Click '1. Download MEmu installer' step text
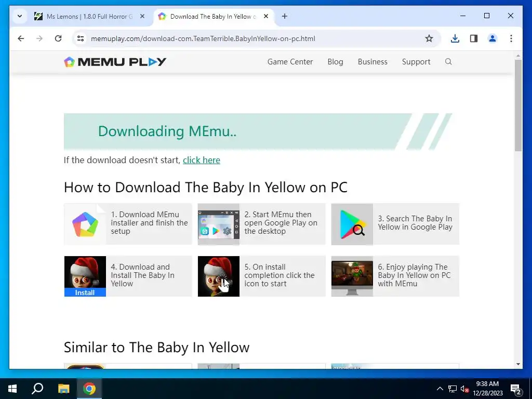 pyautogui.click(x=149, y=223)
